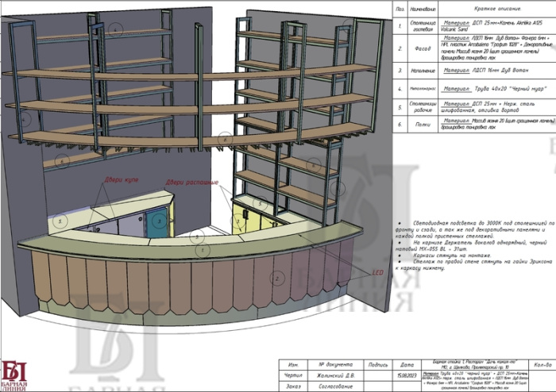Click the 'Дата' title block cell

click(x=407, y=365)
